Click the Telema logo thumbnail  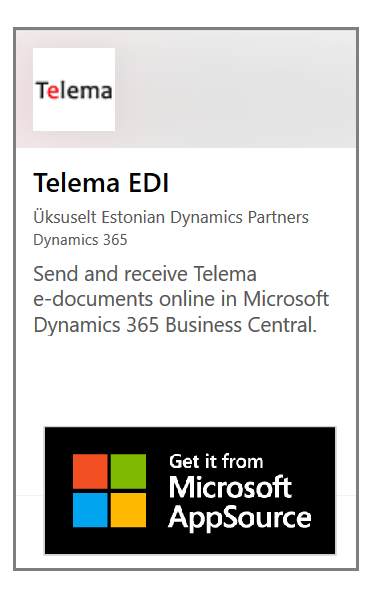point(74,89)
